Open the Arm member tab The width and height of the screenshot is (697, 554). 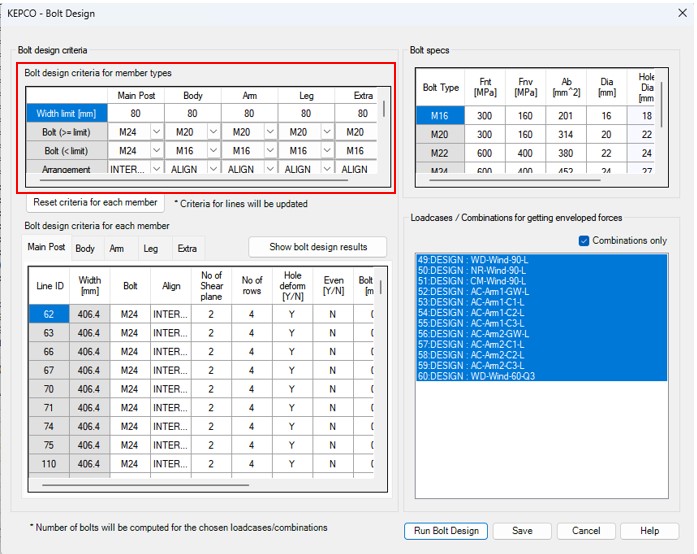(117, 248)
